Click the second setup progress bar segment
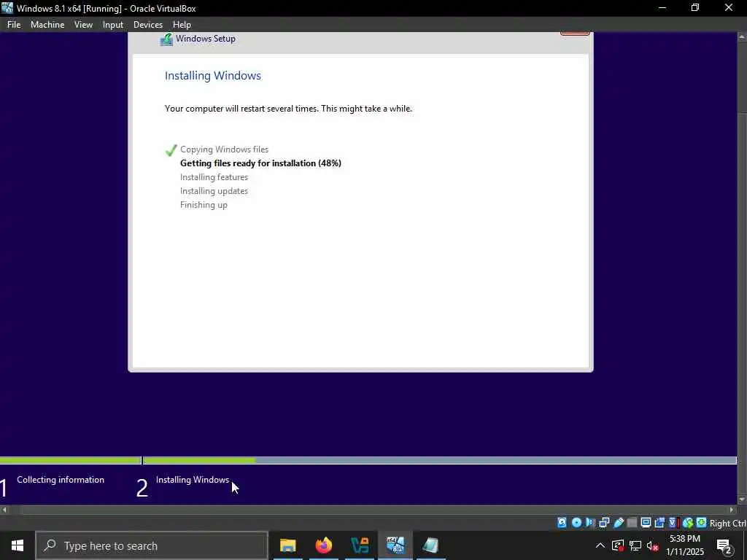 pyautogui.click(x=440, y=461)
